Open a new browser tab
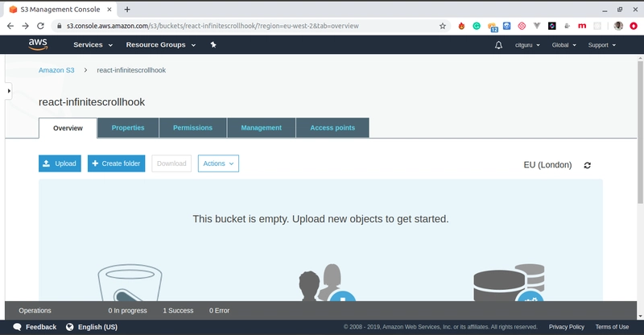The width and height of the screenshot is (644, 335). pos(127,9)
